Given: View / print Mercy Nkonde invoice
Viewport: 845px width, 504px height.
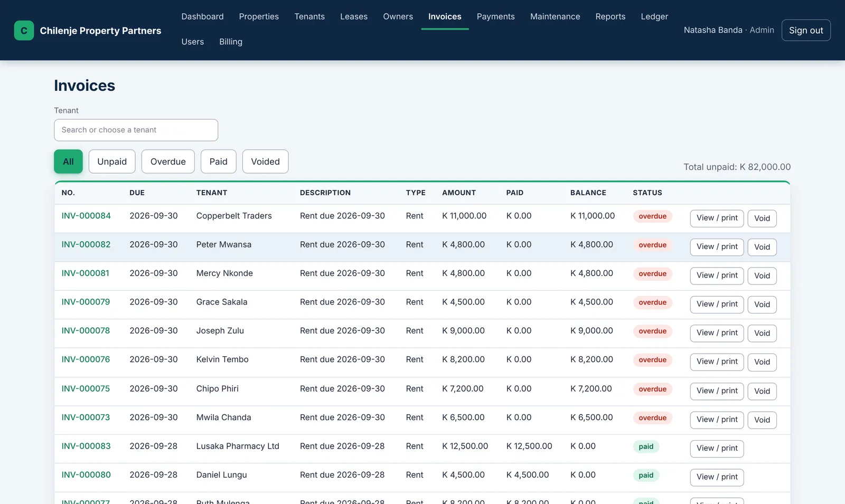Looking at the screenshot, I should point(717,275).
